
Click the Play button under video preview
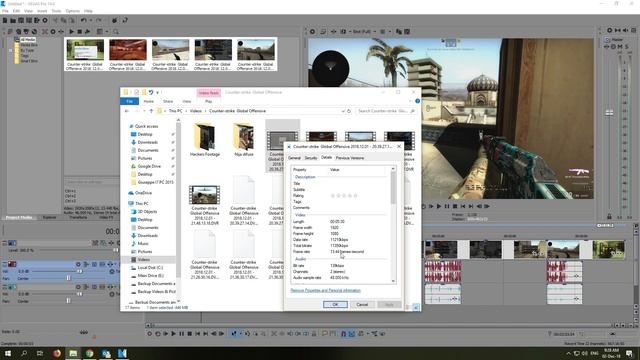click(x=439, y=207)
